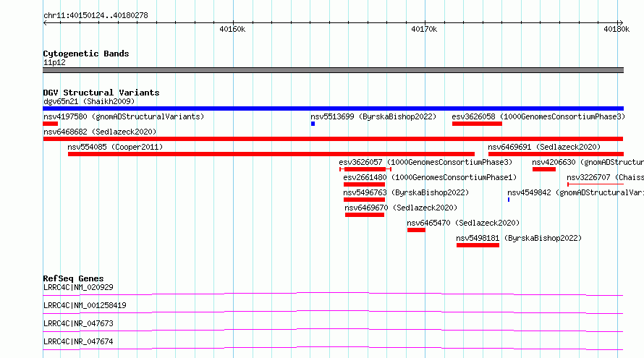Open nsv5513699 ByrskaBishop2022 label

pos(373,116)
